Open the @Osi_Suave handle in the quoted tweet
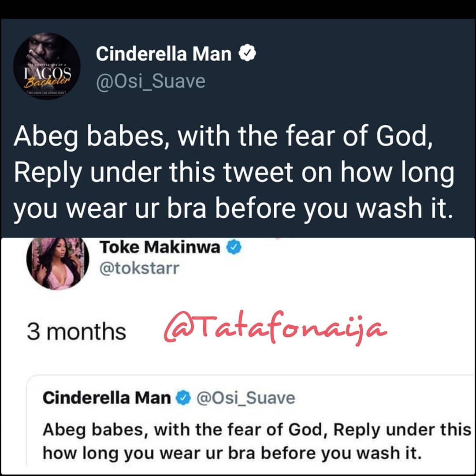The image size is (476, 476). click(x=245, y=398)
